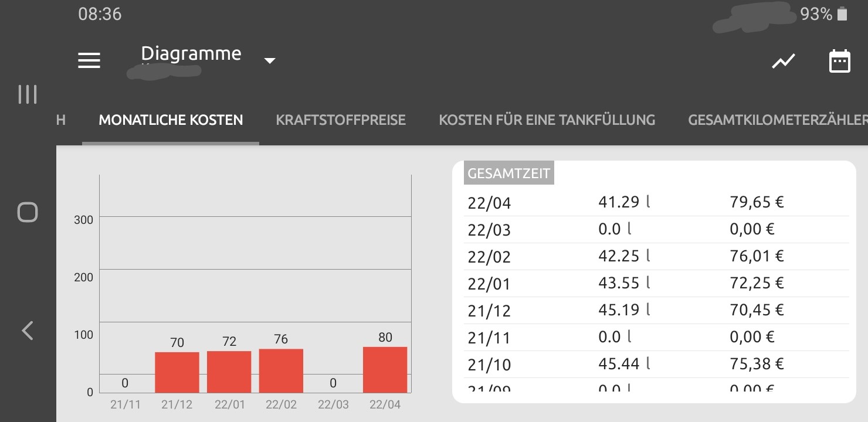Tap Android recent apps button

point(28,94)
